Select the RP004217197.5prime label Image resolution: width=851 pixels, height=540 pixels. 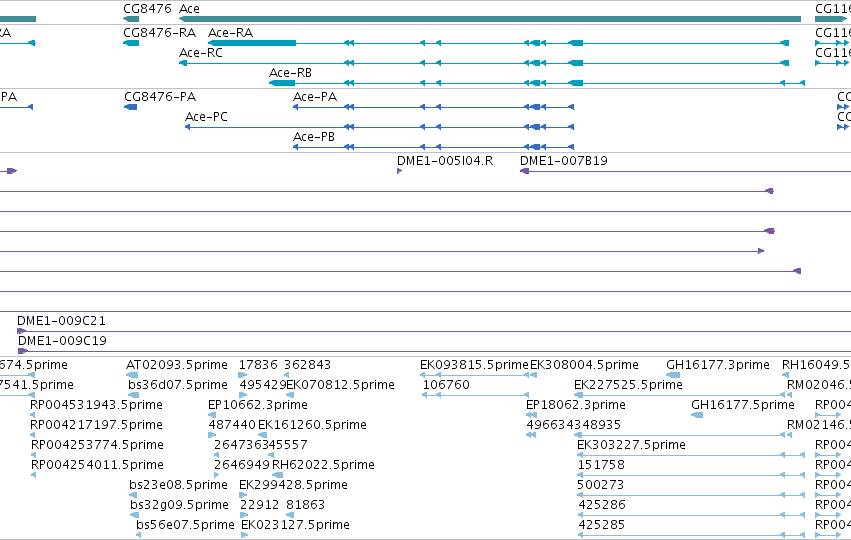tap(97, 425)
